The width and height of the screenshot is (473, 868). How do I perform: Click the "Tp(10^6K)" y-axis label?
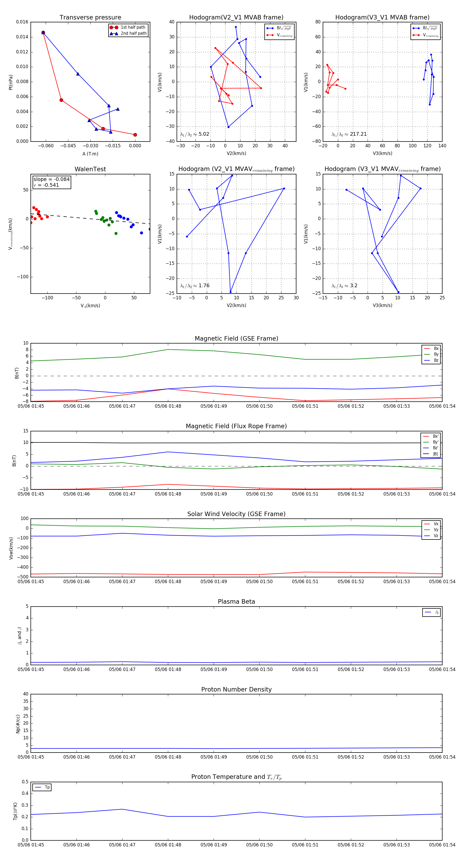(x=15, y=811)
